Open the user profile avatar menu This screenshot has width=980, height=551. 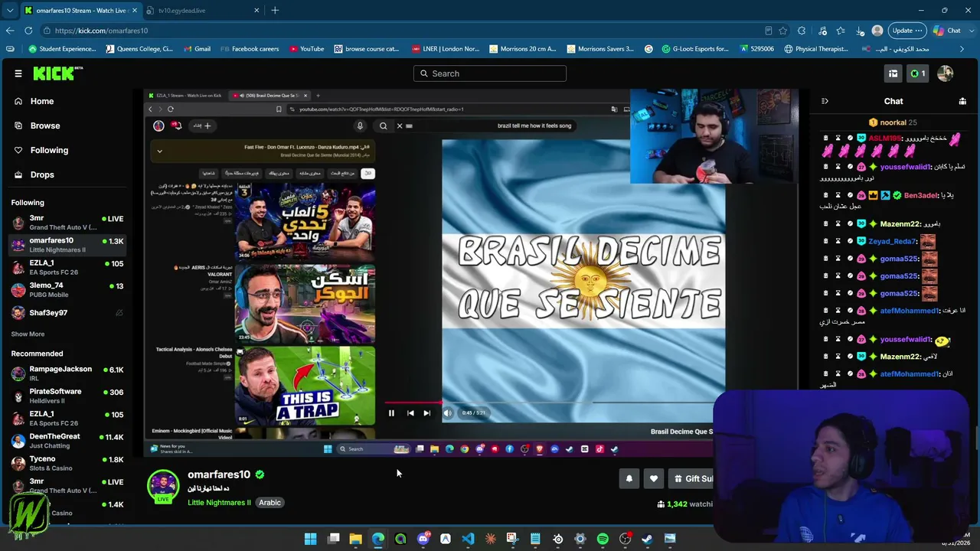pyautogui.click(x=946, y=73)
